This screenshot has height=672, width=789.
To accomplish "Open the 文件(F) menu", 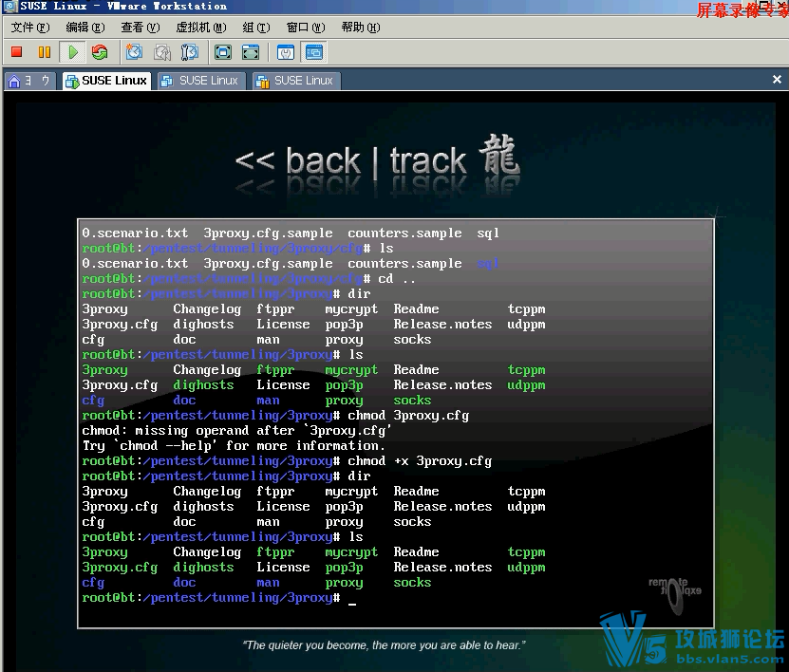I will click(x=30, y=28).
